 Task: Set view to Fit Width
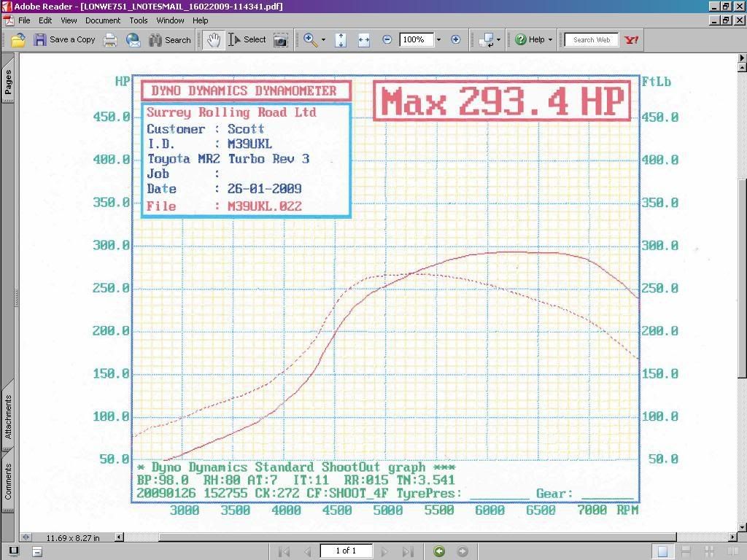[364, 40]
